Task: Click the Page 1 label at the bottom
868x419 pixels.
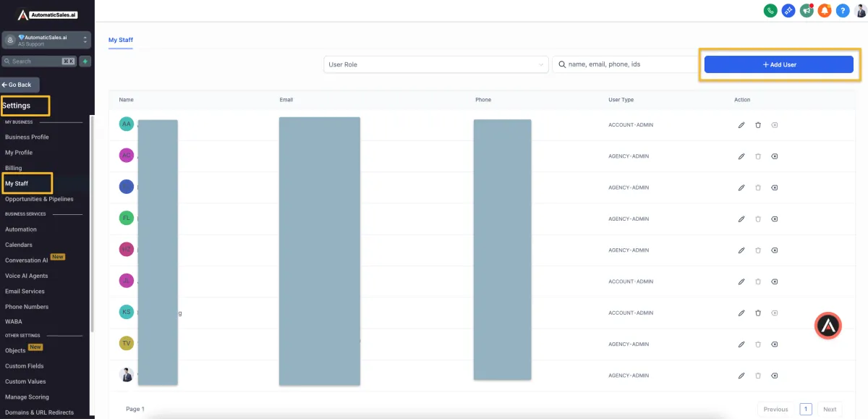Action: [x=135, y=409]
